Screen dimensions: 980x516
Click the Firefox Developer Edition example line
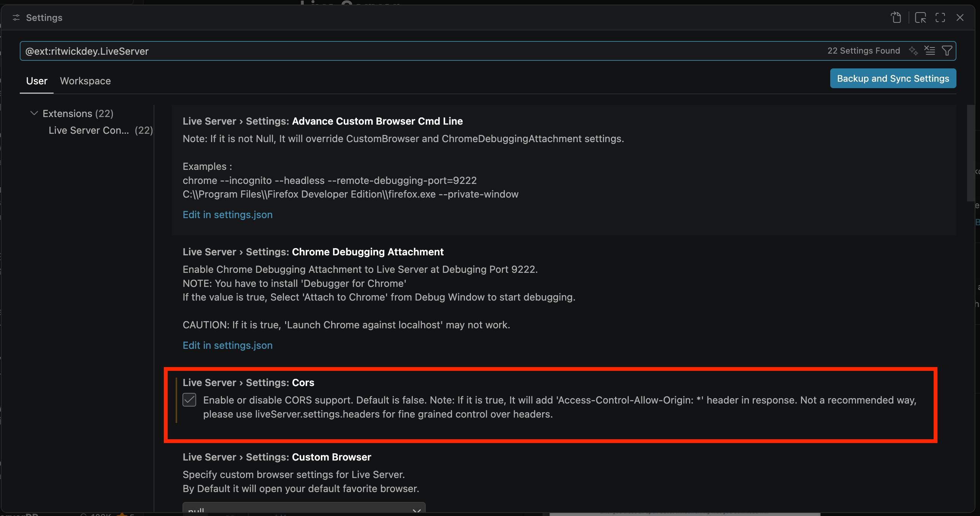[350, 194]
